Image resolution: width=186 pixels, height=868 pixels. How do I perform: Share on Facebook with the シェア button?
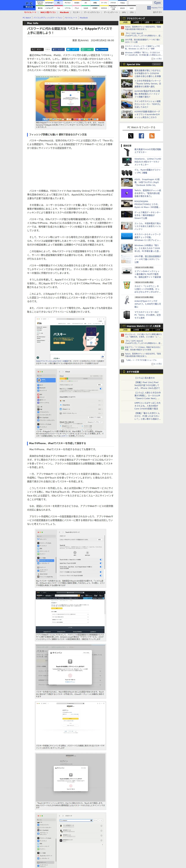pyautogui.click(x=58, y=49)
